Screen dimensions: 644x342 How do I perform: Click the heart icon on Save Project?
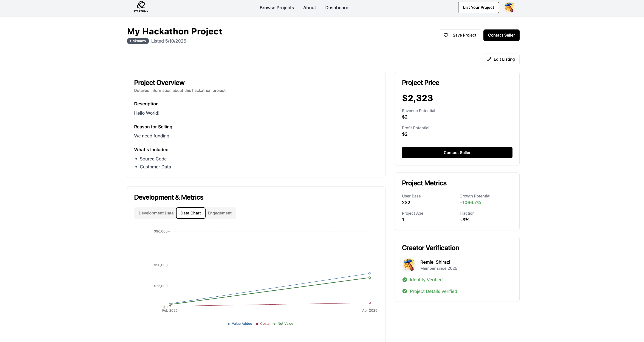point(446,35)
